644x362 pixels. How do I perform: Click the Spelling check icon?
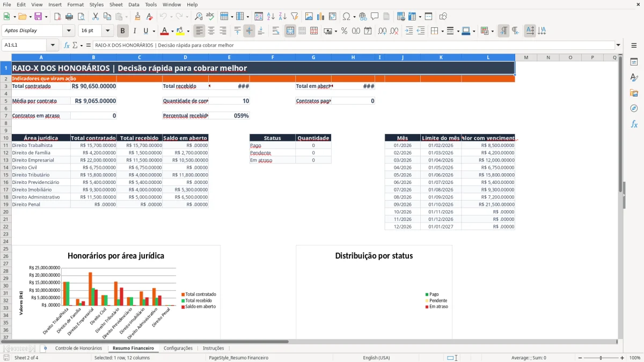tap(210, 17)
